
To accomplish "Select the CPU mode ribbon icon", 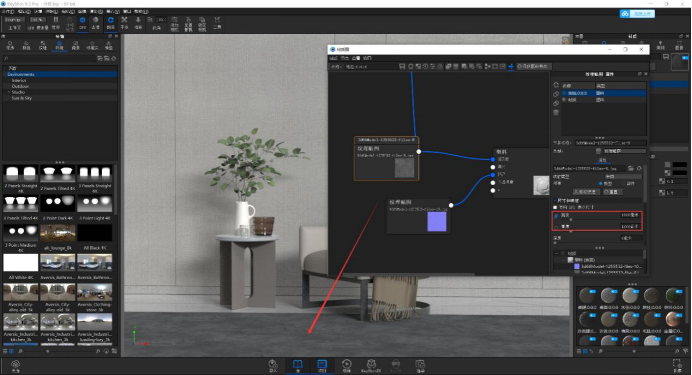I will click(x=83, y=23).
